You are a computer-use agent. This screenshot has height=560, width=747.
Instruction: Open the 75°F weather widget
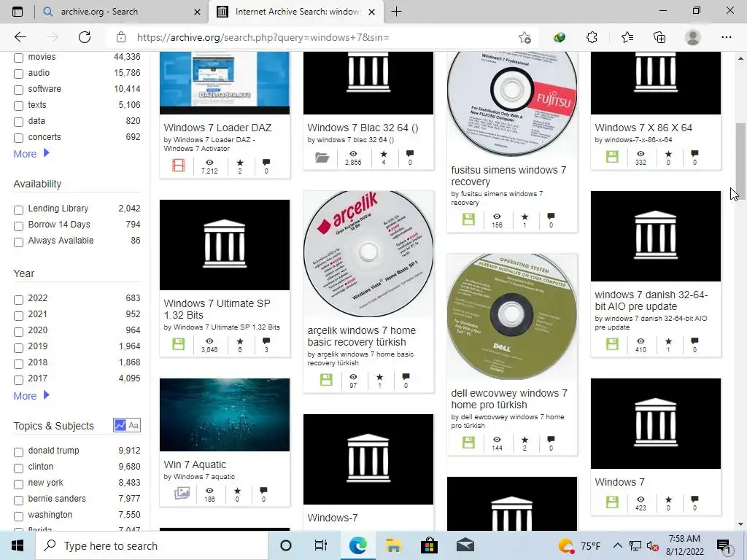click(x=579, y=545)
